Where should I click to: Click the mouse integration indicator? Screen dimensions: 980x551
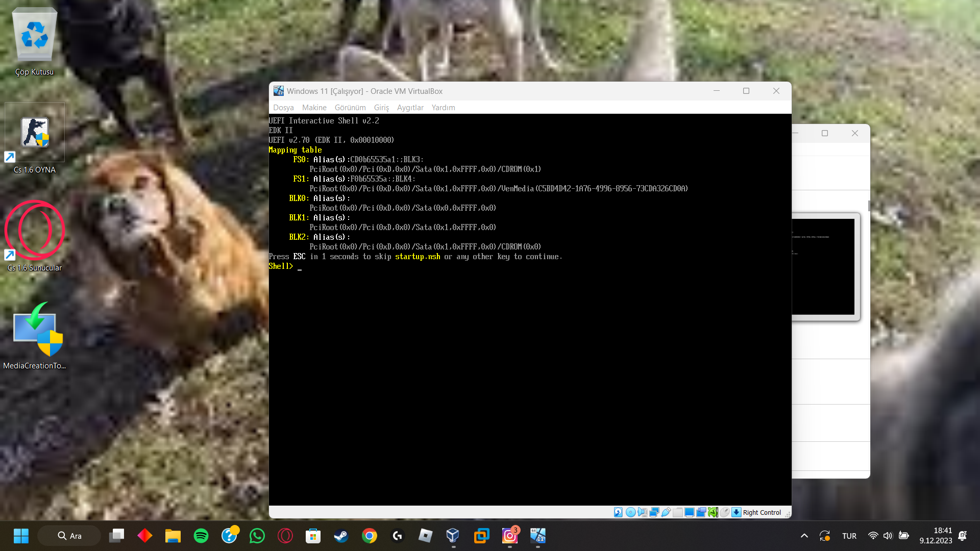pyautogui.click(x=725, y=512)
